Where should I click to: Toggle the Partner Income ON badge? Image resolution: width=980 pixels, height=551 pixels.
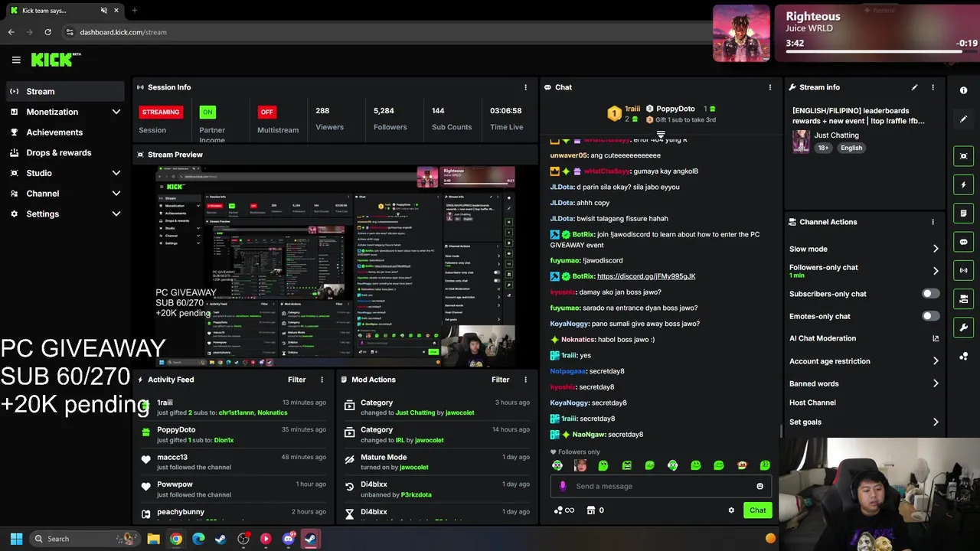(207, 112)
